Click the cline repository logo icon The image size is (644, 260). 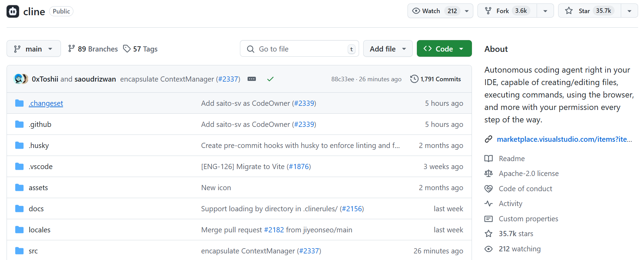[13, 11]
